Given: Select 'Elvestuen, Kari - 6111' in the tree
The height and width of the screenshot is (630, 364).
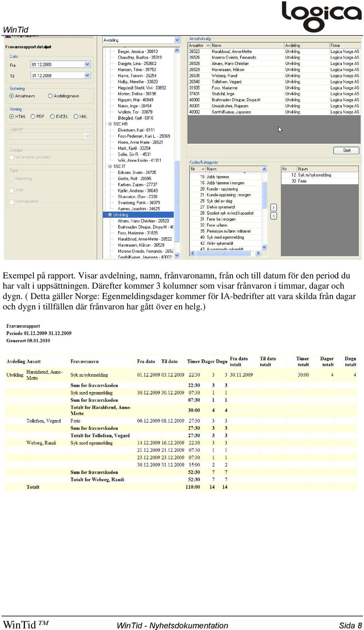Looking at the screenshot, I should coord(136,130).
